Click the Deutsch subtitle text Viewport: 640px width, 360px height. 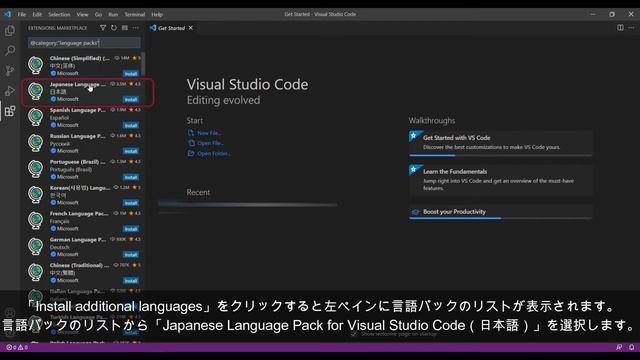(x=60, y=247)
